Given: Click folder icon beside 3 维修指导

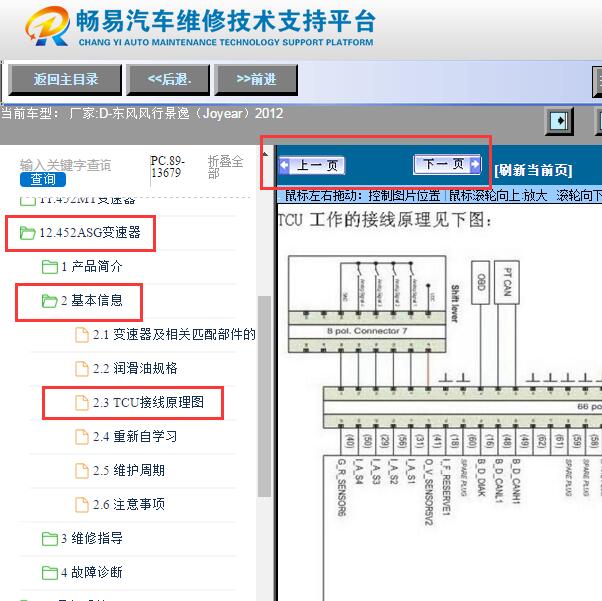Looking at the screenshot, I should point(50,539).
